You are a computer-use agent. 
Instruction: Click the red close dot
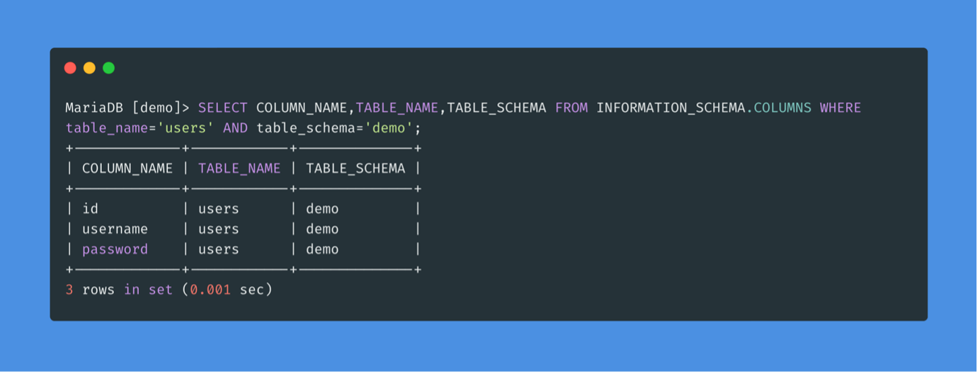(70, 68)
